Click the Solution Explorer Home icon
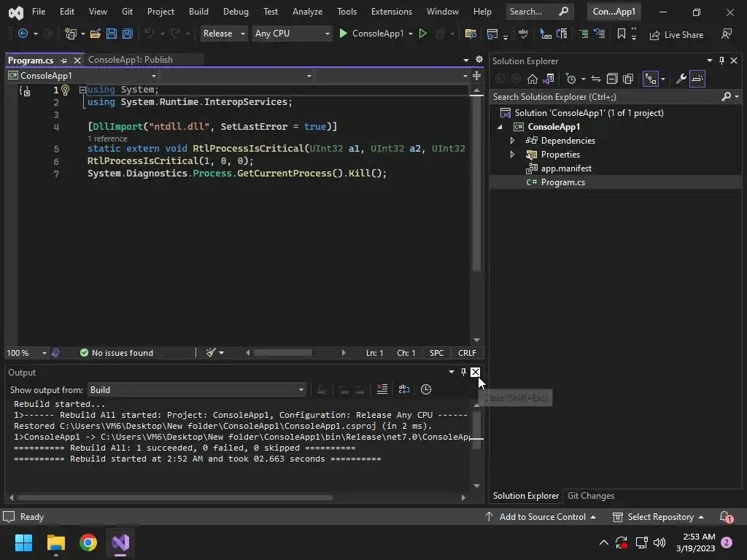The image size is (747, 560). point(532,79)
